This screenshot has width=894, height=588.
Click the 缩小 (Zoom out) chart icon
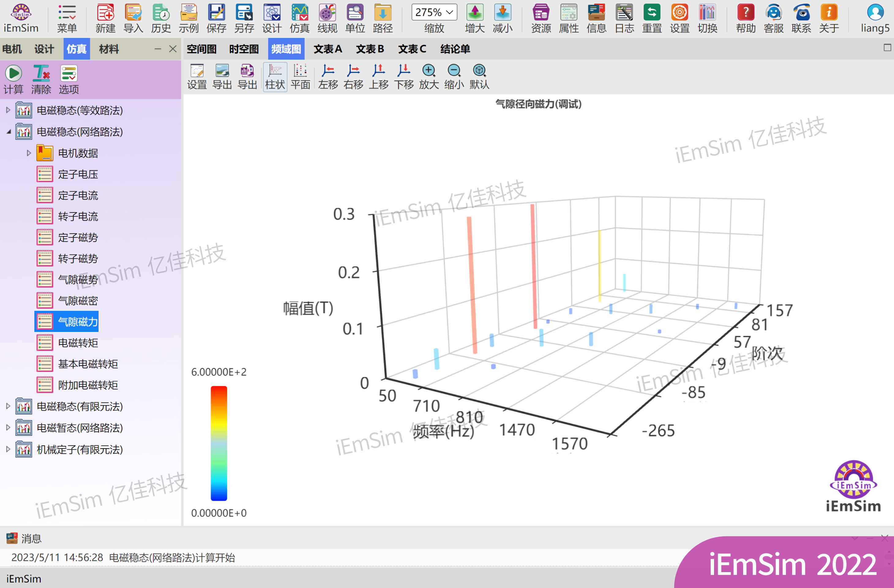(454, 76)
